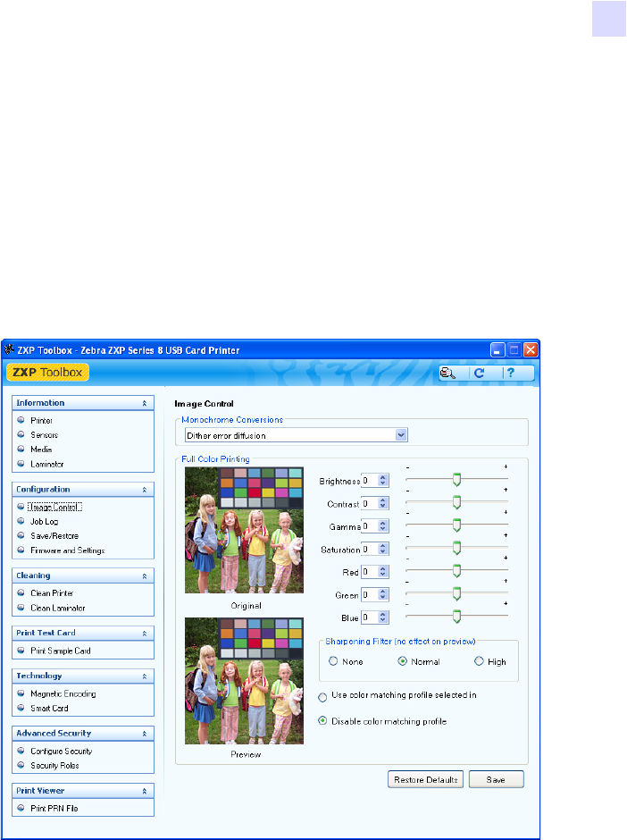Collapse the Cleaning panel

click(144, 575)
